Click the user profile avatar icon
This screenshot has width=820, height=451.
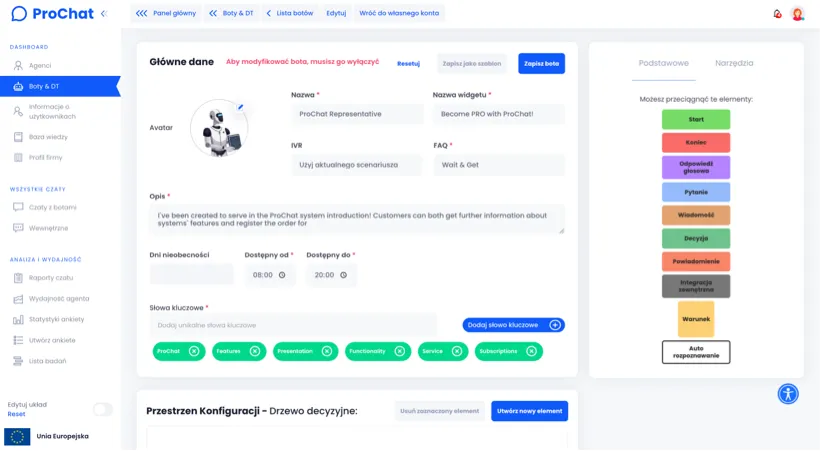(797, 14)
